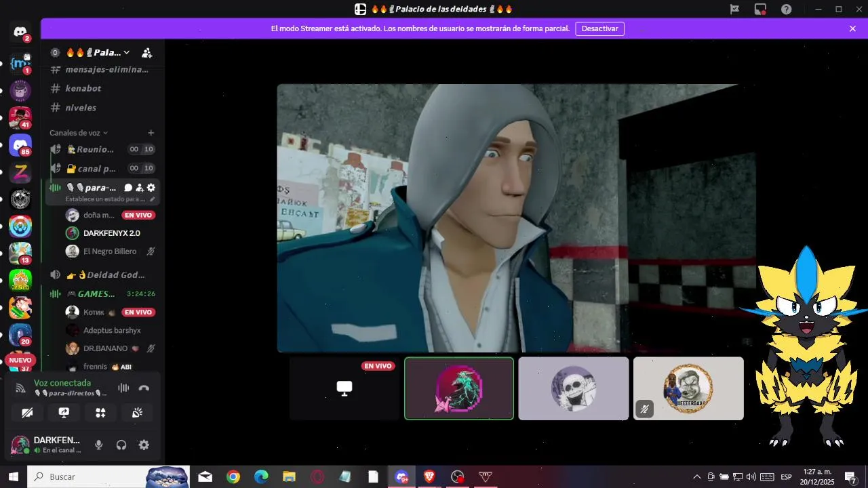Open the Discord-logo server with badge 85
Image resolution: width=868 pixels, height=488 pixels.
(x=20, y=145)
